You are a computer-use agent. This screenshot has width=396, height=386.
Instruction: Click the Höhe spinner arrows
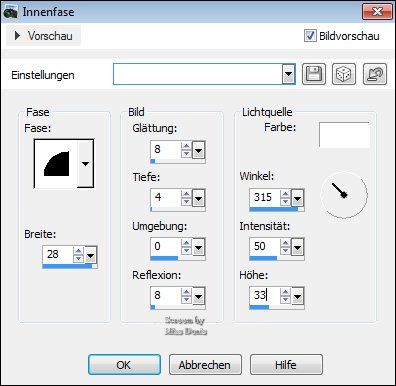coord(285,296)
